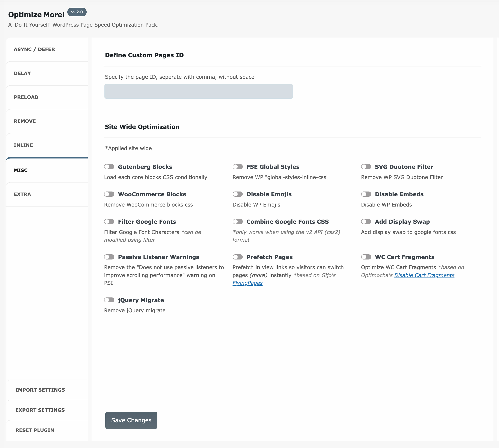Viewport: 499px width, 448px height.
Task: Click the Define Custom Pages ID heading
Action: point(144,55)
